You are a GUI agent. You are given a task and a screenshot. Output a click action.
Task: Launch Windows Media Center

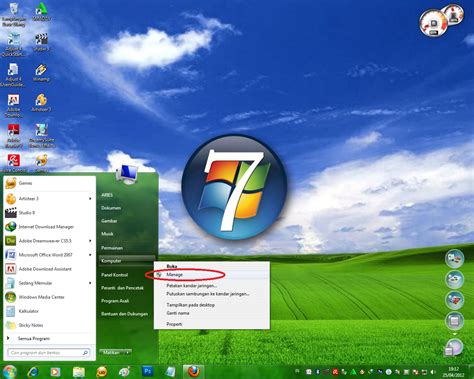[x=49, y=297]
